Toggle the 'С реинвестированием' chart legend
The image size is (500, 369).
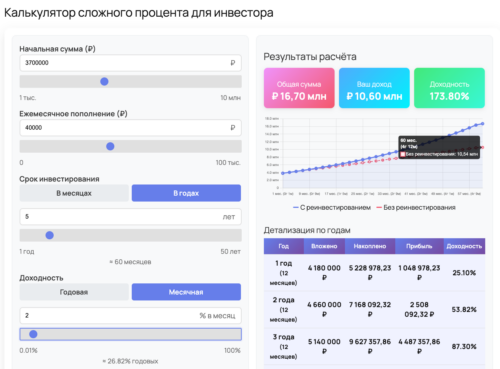tap(332, 207)
